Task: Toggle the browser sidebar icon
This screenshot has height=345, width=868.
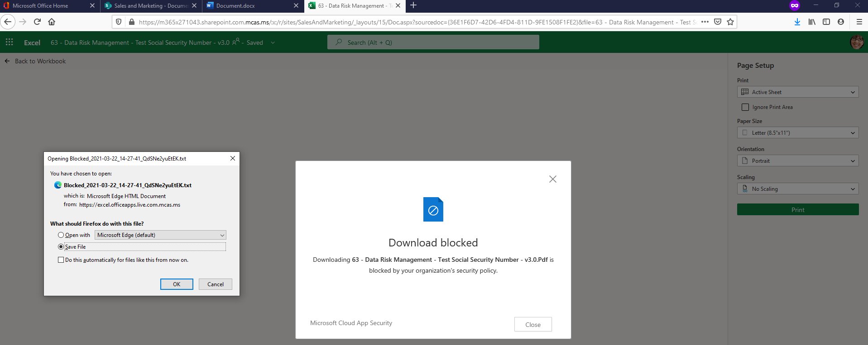Action: coord(826,22)
